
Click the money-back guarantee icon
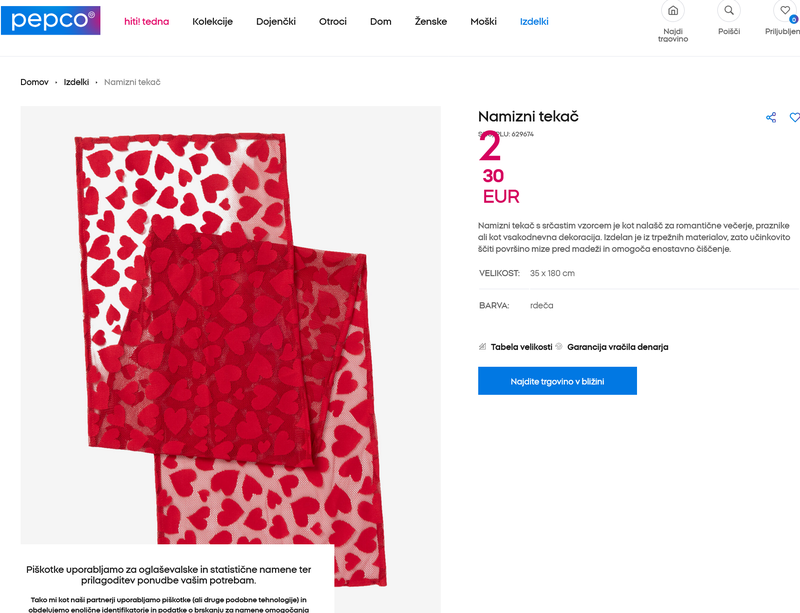[560, 347]
